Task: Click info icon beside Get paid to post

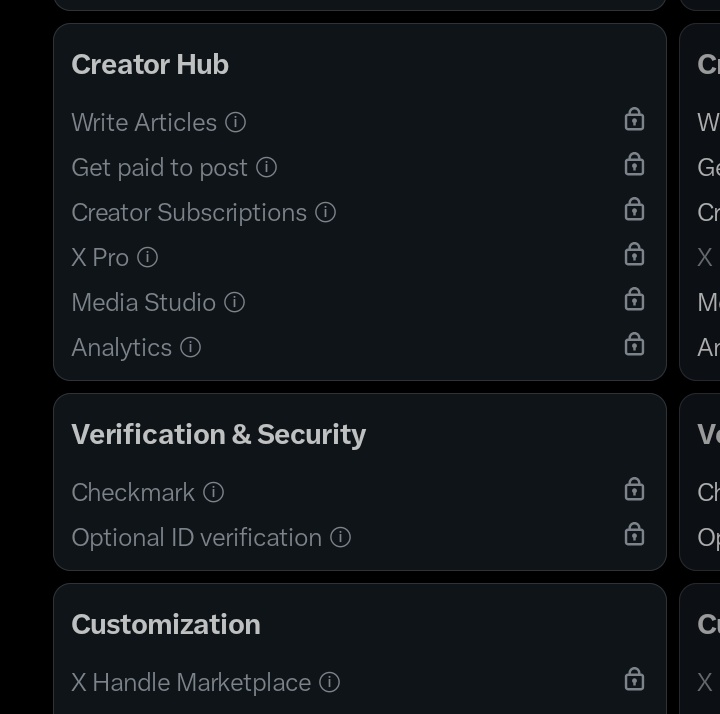Action: (x=266, y=167)
